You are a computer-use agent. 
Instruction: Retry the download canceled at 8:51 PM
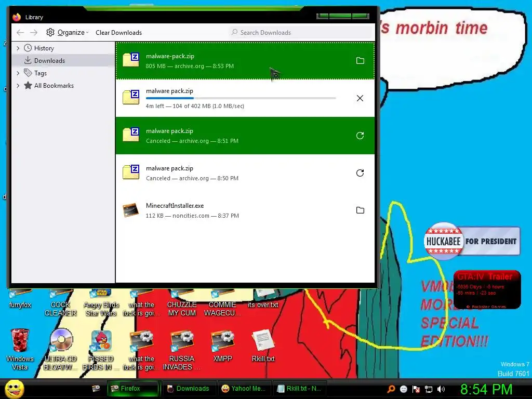360,136
